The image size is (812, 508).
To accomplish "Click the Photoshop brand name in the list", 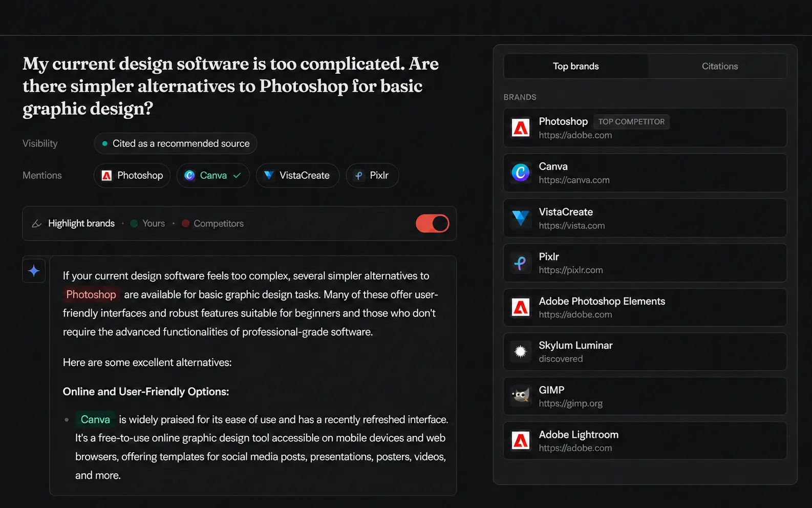I will pos(563,121).
